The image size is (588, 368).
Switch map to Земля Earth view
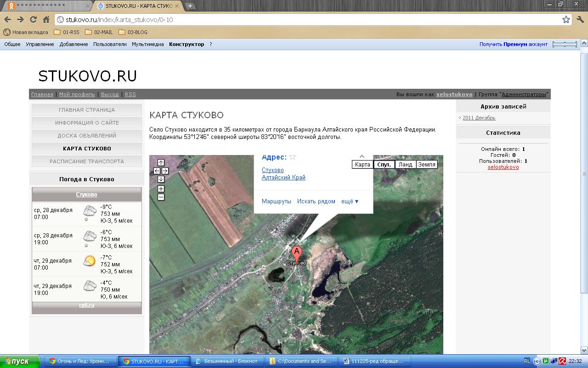point(427,164)
